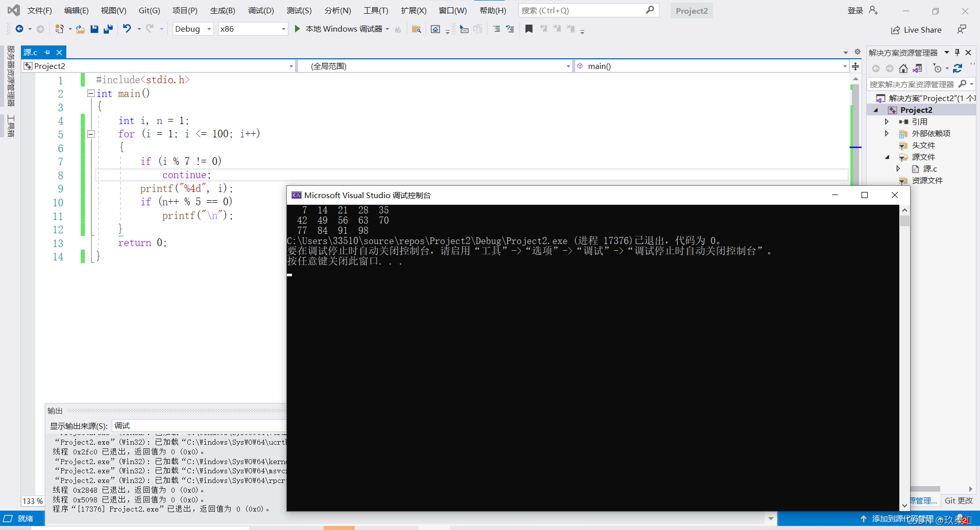This screenshot has width=980, height=530.
Task: Click the 登录 sign-in link
Action: coord(855,10)
